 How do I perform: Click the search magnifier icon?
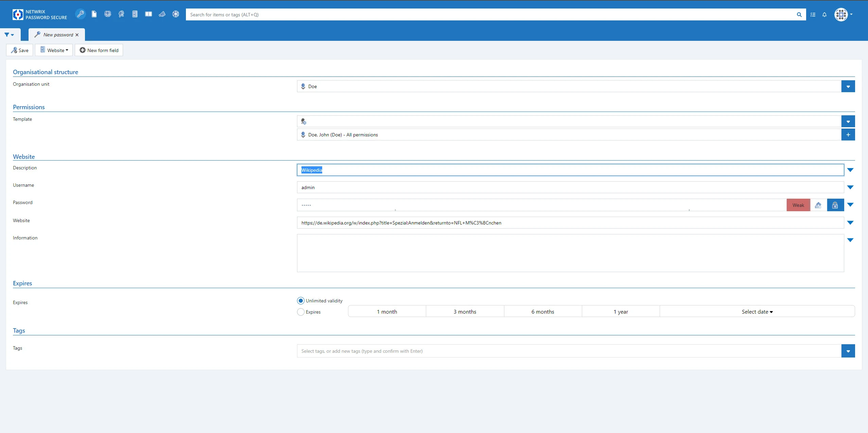(x=799, y=15)
